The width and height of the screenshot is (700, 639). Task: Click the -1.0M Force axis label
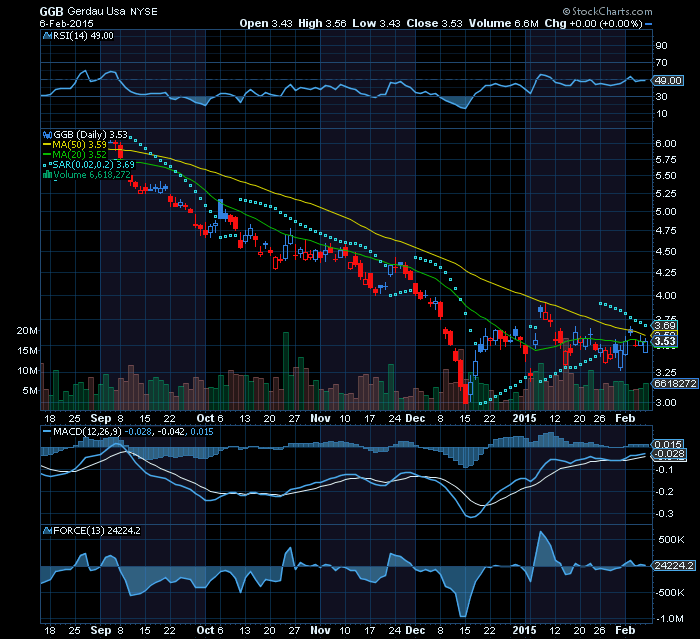[669, 618]
